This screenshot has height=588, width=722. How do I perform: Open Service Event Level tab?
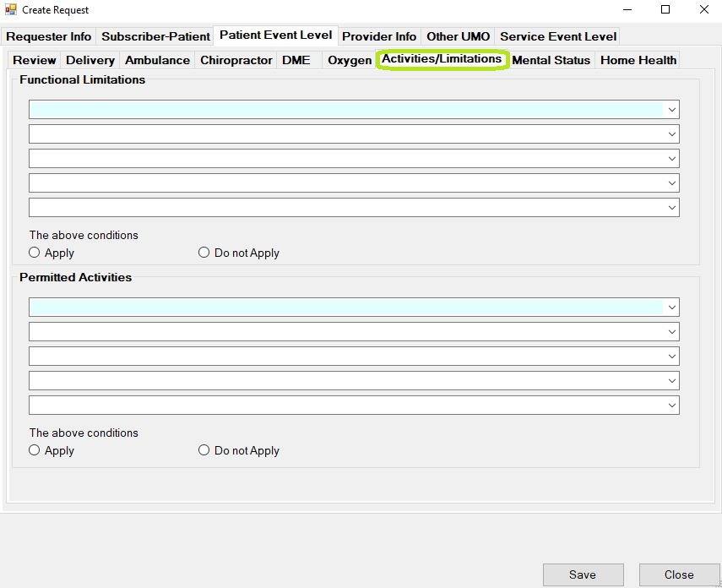coord(558,36)
